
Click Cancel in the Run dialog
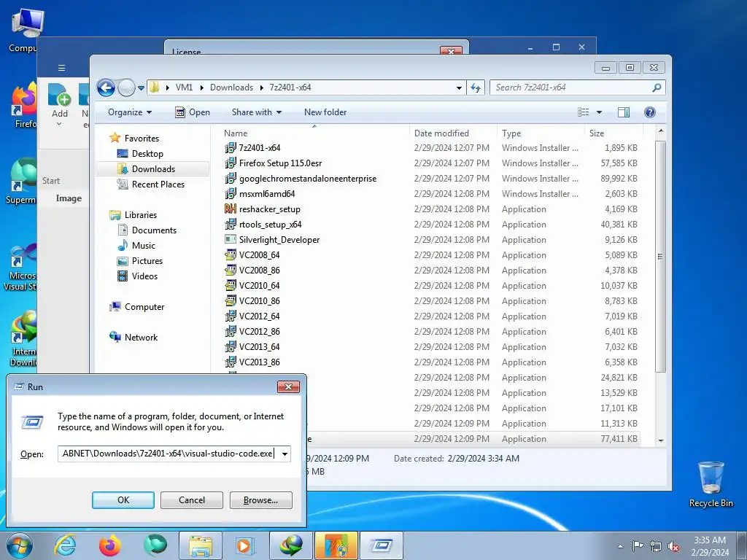tap(192, 500)
